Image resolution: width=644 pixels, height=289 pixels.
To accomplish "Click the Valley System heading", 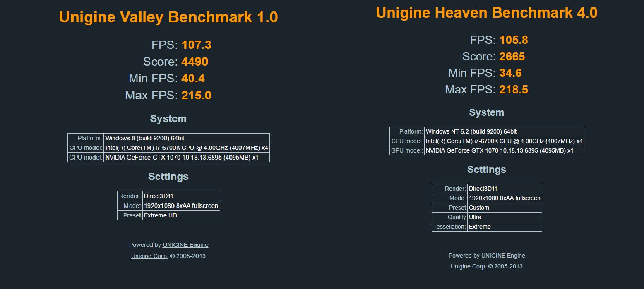I will 168,119.
